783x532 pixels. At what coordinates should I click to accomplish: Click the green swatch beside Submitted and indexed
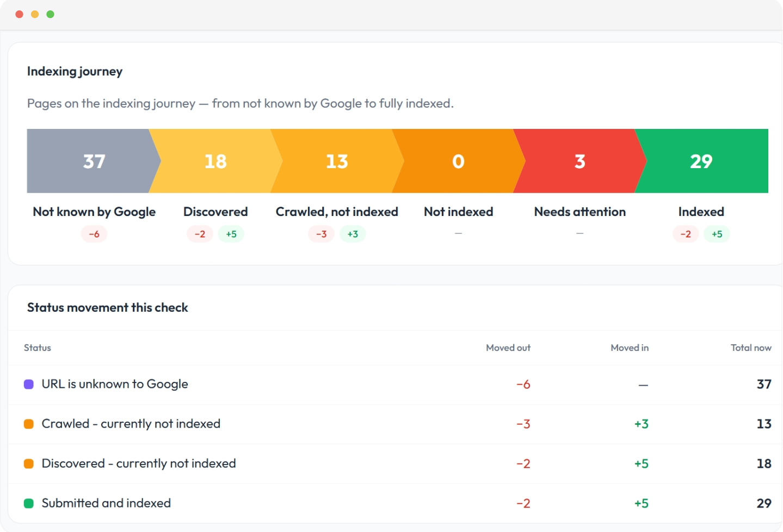coord(29,503)
